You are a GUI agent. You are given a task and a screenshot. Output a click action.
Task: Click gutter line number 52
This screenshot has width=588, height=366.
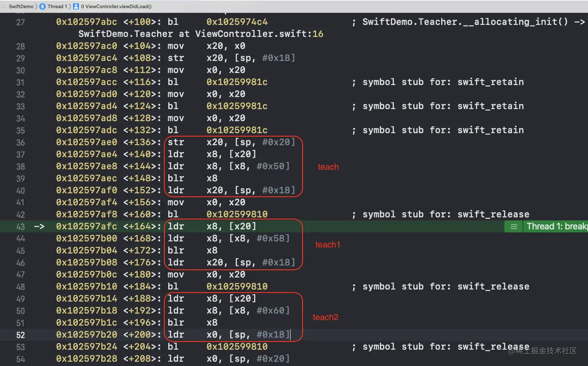20,335
